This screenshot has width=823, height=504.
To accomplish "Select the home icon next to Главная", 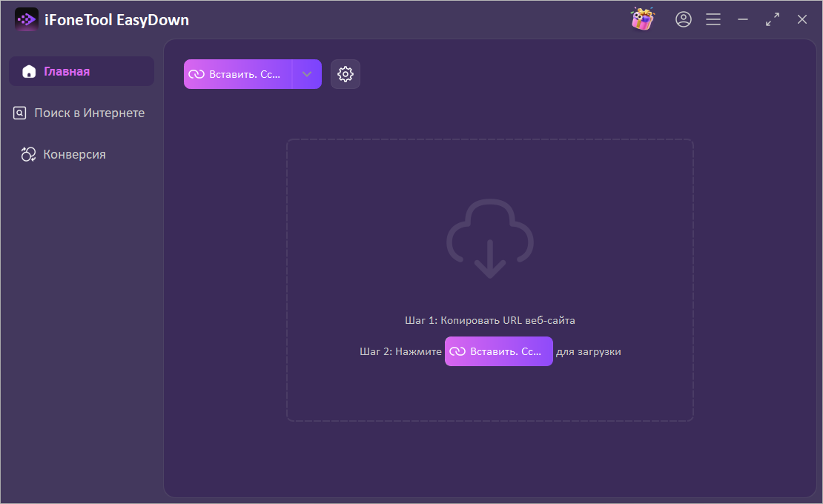I will (x=29, y=70).
